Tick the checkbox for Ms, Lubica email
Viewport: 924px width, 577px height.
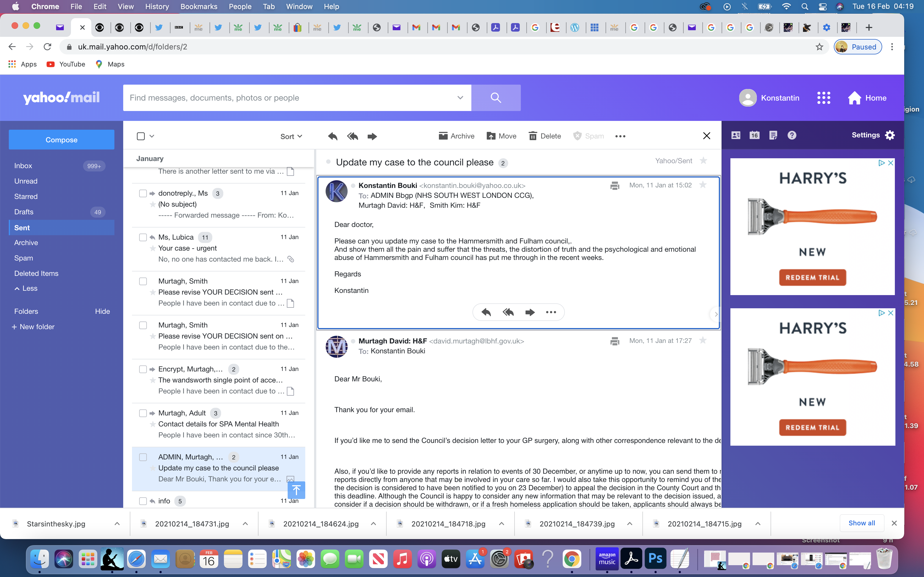point(143,237)
